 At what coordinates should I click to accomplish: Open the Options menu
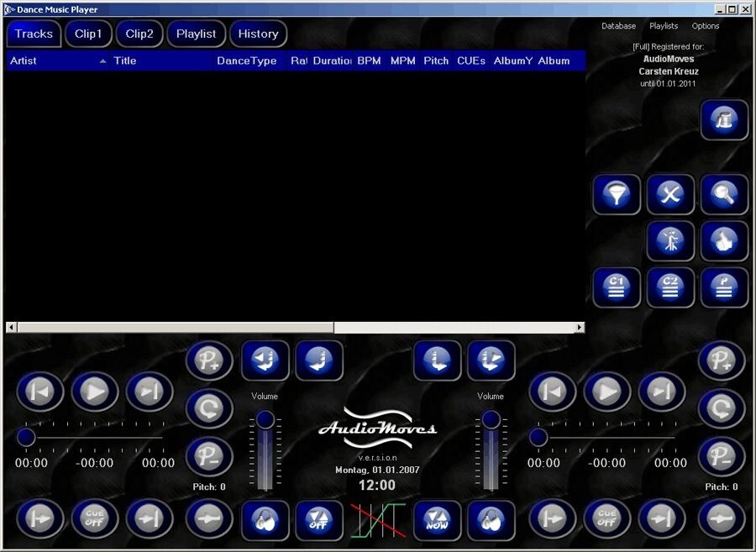(x=706, y=26)
